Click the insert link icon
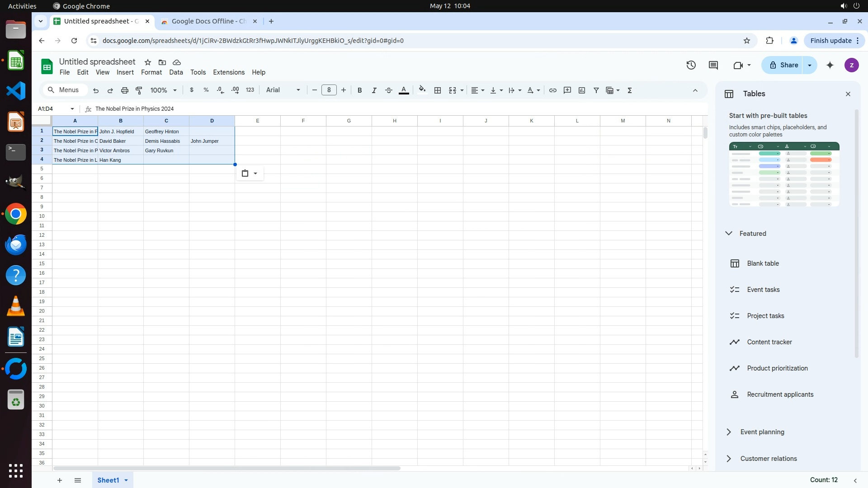The image size is (868, 488). 552,90
